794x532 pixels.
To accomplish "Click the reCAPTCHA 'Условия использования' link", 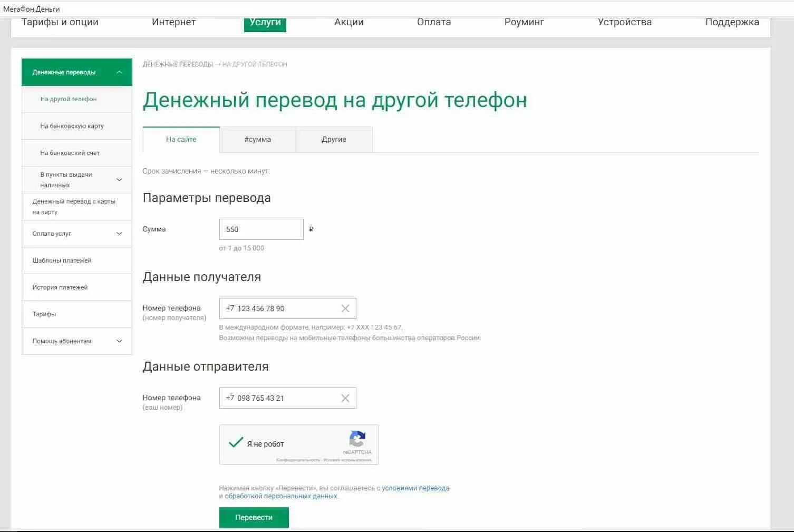I will click(x=347, y=460).
